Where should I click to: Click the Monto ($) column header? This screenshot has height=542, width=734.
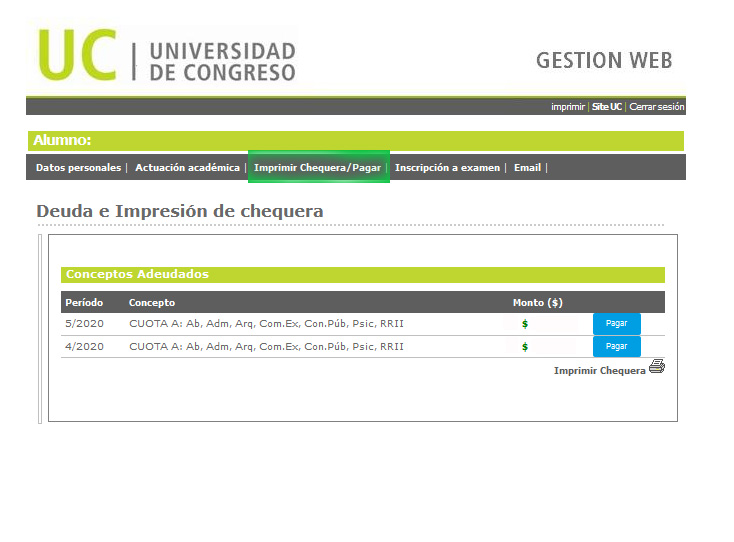coord(537,303)
